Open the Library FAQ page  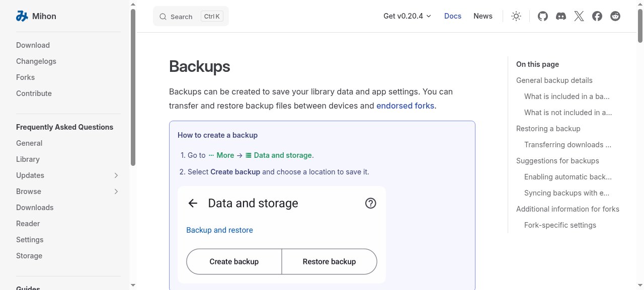point(28,159)
